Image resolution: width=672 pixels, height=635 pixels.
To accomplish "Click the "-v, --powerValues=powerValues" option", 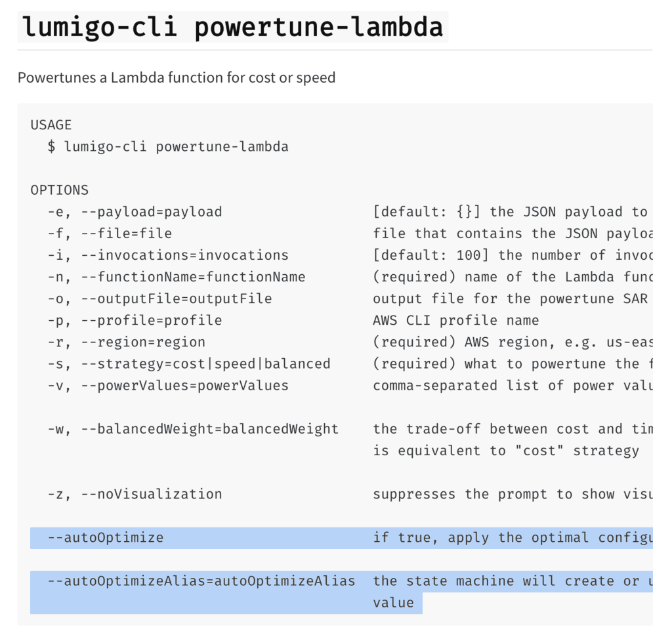I will pos(168,385).
